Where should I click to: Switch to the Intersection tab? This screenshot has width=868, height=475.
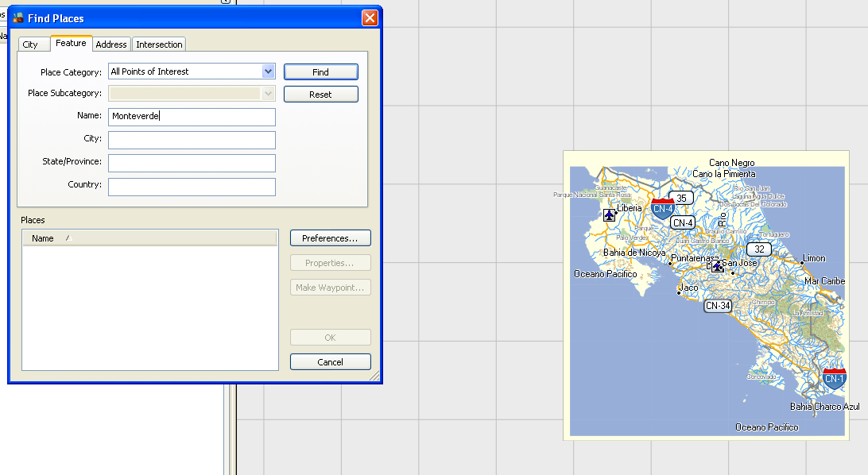click(x=159, y=44)
